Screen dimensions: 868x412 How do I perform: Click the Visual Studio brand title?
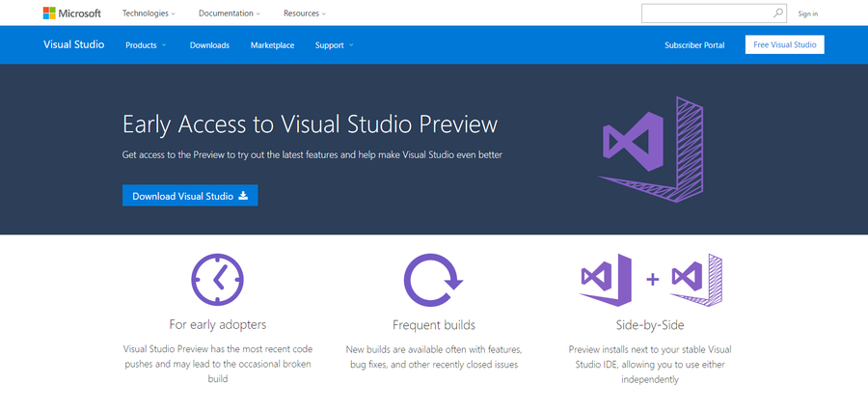point(73,44)
